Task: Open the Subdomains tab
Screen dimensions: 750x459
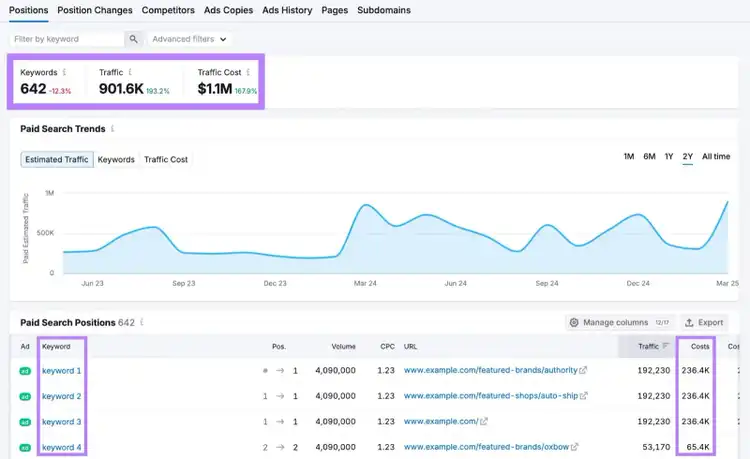Action: tap(384, 10)
